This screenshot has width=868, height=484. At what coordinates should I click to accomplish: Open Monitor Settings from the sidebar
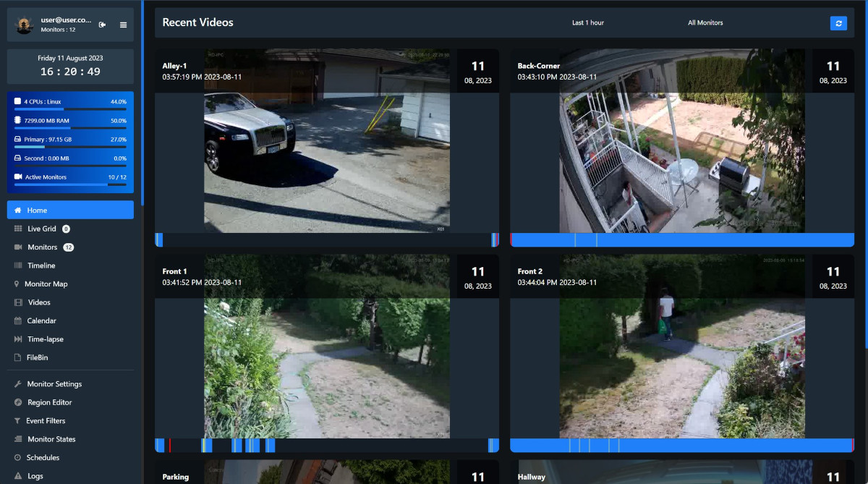tap(54, 384)
